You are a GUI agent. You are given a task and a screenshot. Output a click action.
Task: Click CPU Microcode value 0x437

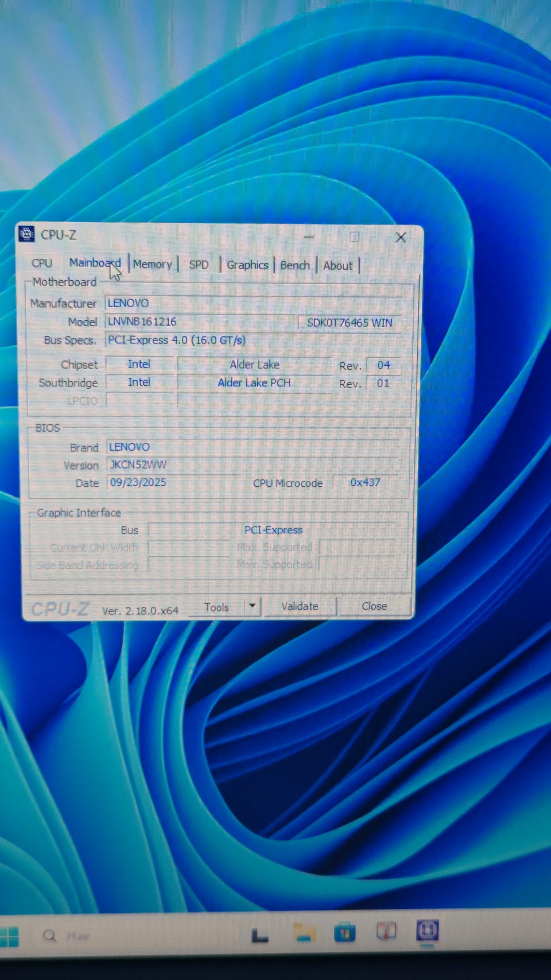tap(365, 482)
